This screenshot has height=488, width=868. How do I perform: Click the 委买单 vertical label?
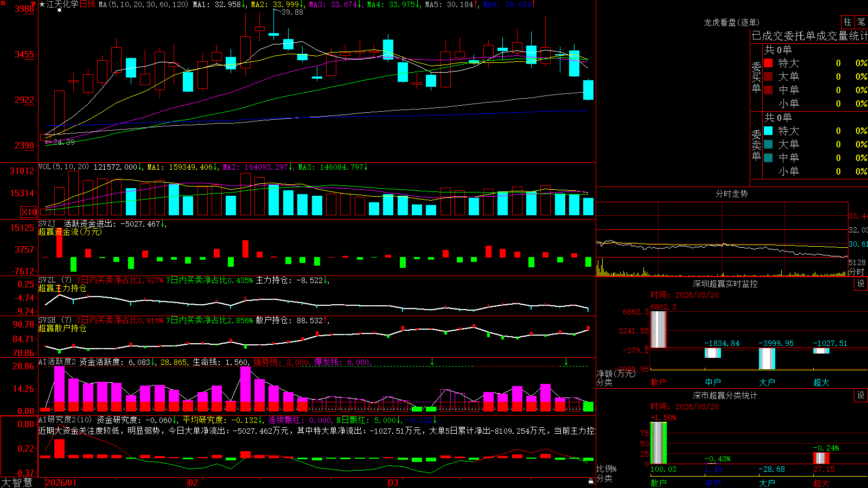[756, 77]
